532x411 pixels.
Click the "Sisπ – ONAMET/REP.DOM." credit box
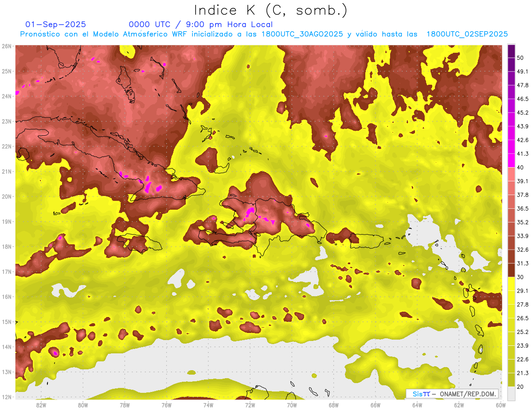point(452,394)
